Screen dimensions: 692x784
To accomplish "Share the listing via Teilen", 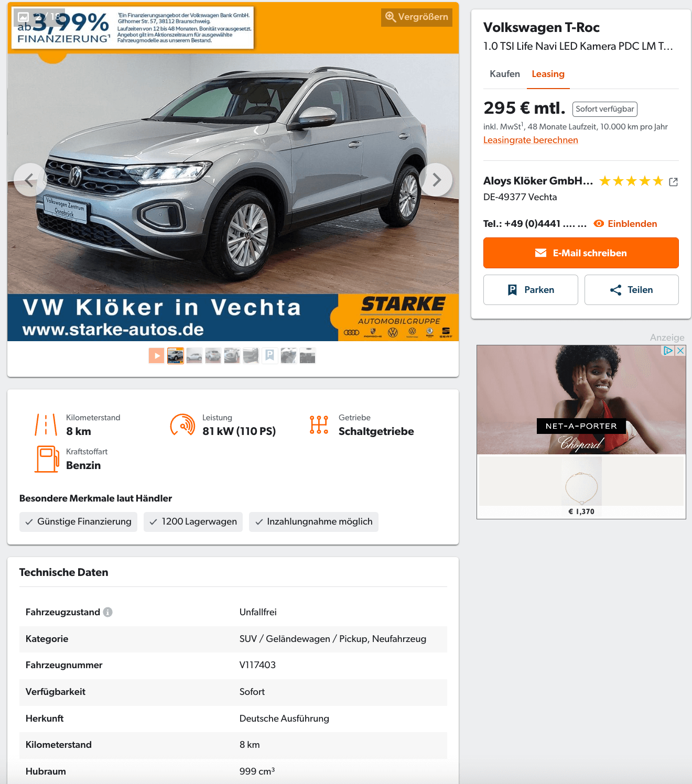I will 632,290.
